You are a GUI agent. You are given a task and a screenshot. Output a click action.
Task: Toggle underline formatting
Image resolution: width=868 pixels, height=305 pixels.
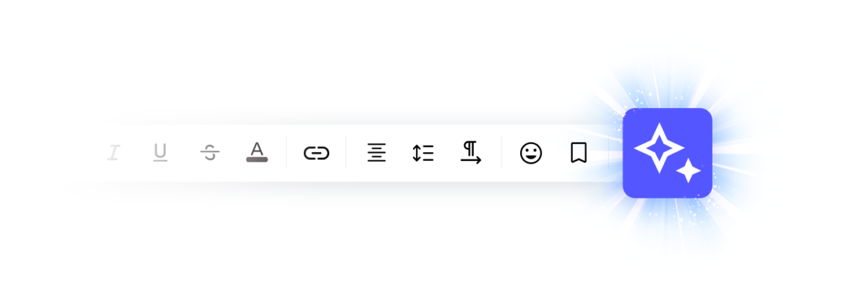coord(160,153)
